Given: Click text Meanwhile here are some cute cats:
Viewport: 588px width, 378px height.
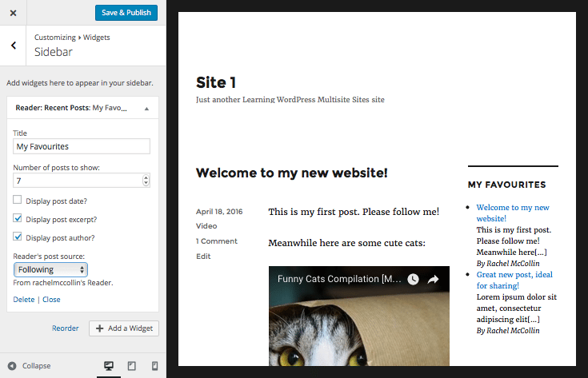Looking at the screenshot, I should (x=347, y=243).
